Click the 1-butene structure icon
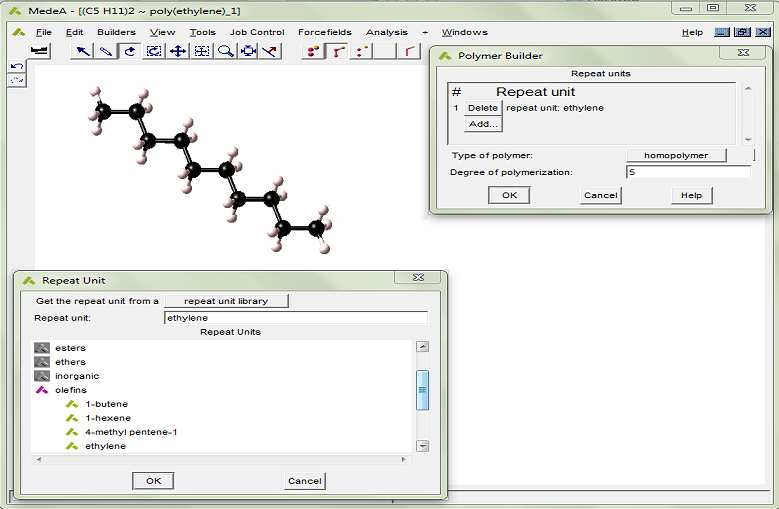Viewport: 779px width, 509px height. coord(72,404)
